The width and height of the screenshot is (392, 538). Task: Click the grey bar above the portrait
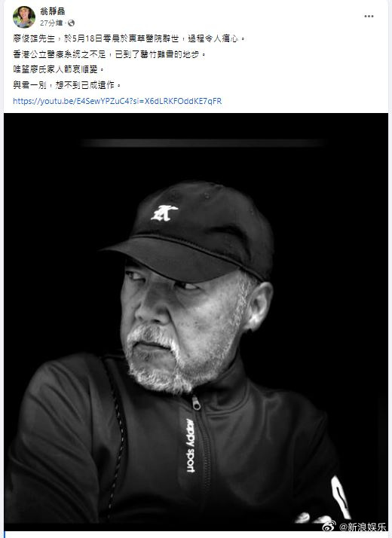(203, 143)
